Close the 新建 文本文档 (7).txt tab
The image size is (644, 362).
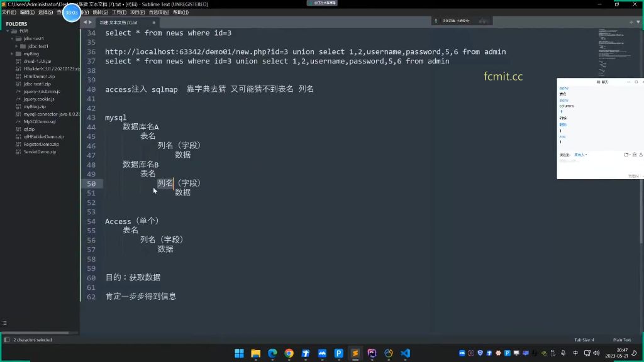154,23
